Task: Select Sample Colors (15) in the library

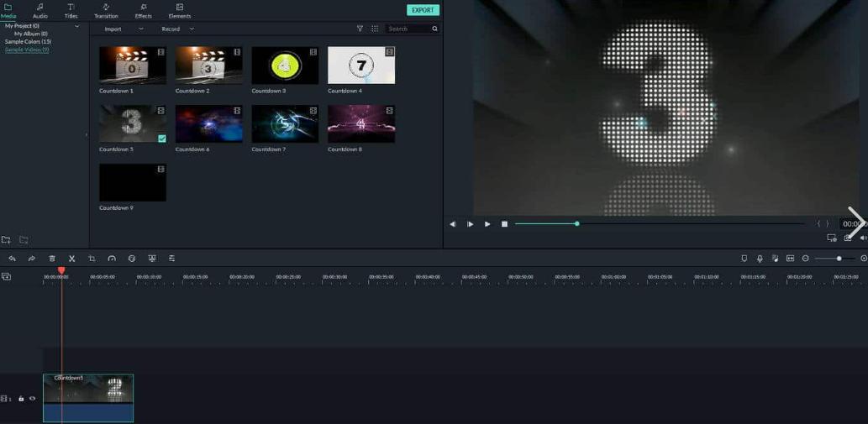Action: (28, 41)
